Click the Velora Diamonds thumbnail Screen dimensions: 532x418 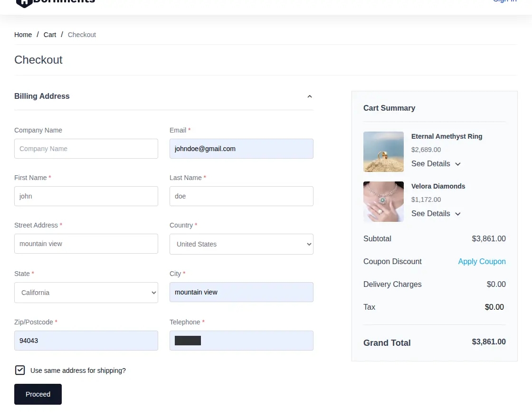383,201
